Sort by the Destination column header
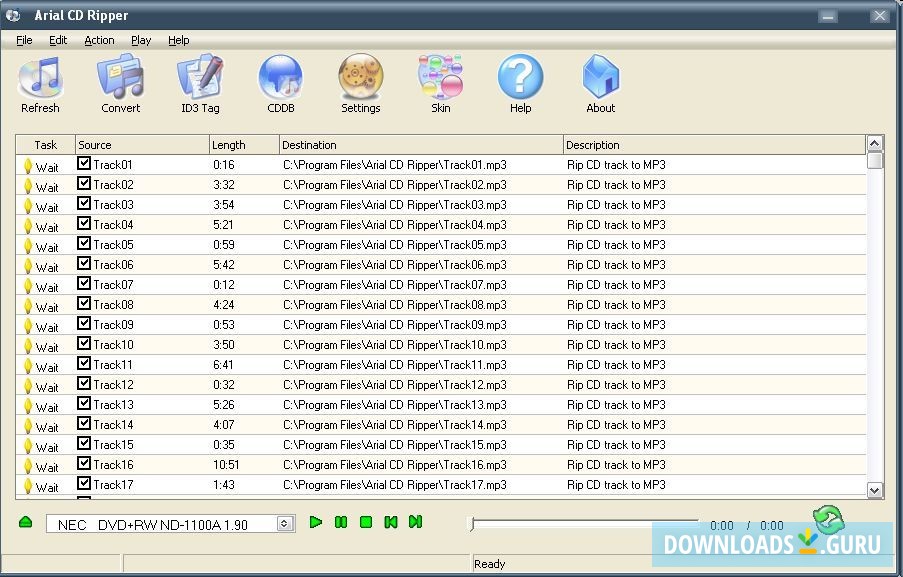The width and height of the screenshot is (903, 577). pos(421,145)
